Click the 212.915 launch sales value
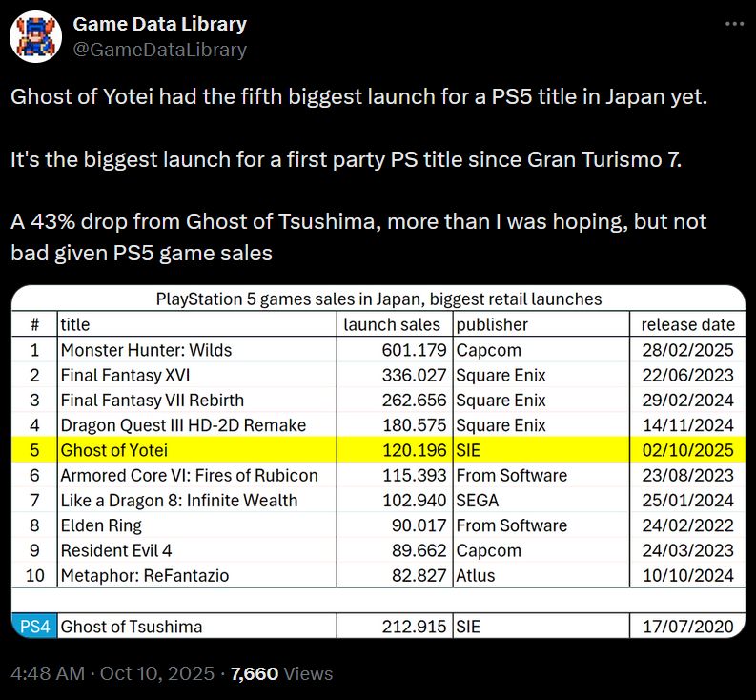756x700 pixels. pyautogui.click(x=414, y=627)
